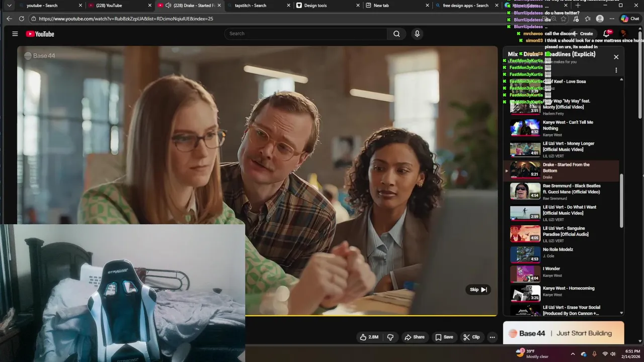Close the 'youtube - Search' tab
The width and height of the screenshot is (644, 362).
point(80,6)
